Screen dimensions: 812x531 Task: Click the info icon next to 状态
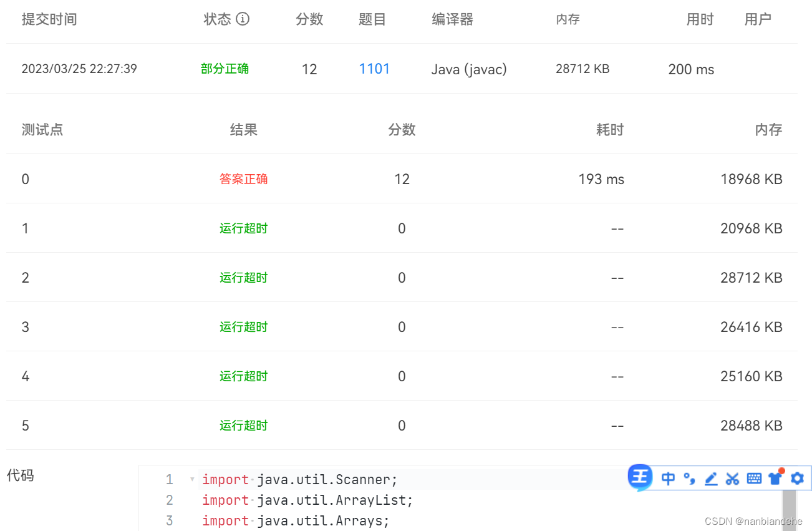pyautogui.click(x=243, y=19)
